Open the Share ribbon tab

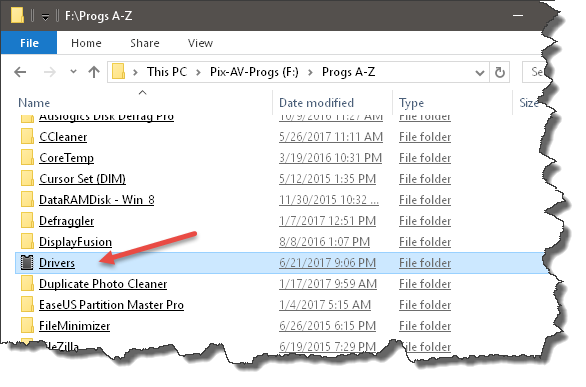point(145,43)
